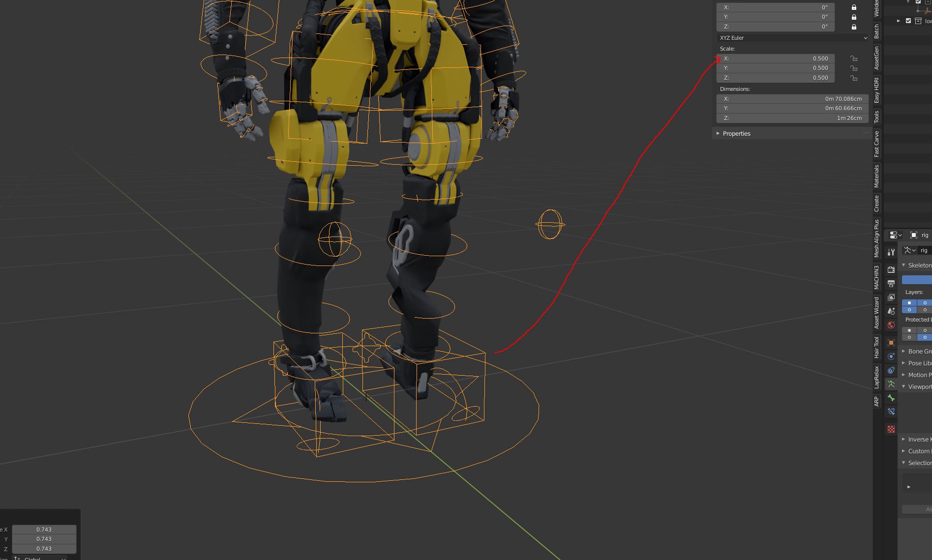Screen dimensions: 932x560
Task: Open the World properties globe icon
Action: pos(891,325)
